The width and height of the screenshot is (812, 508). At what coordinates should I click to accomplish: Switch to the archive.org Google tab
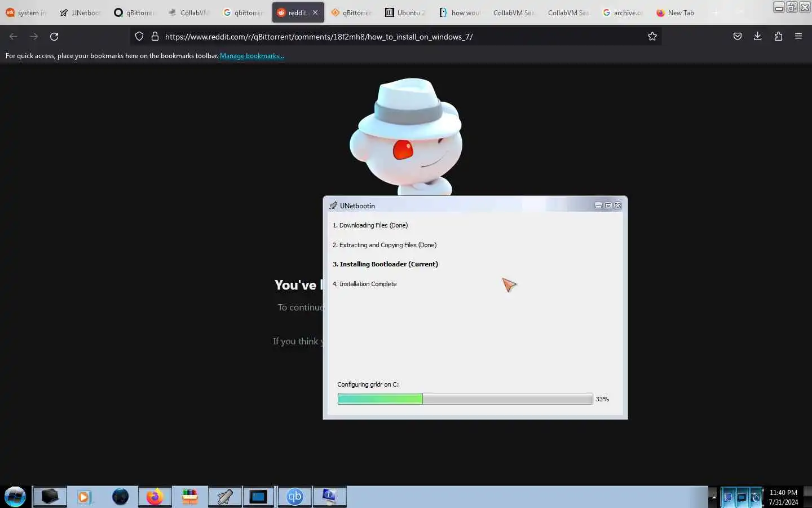(623, 12)
